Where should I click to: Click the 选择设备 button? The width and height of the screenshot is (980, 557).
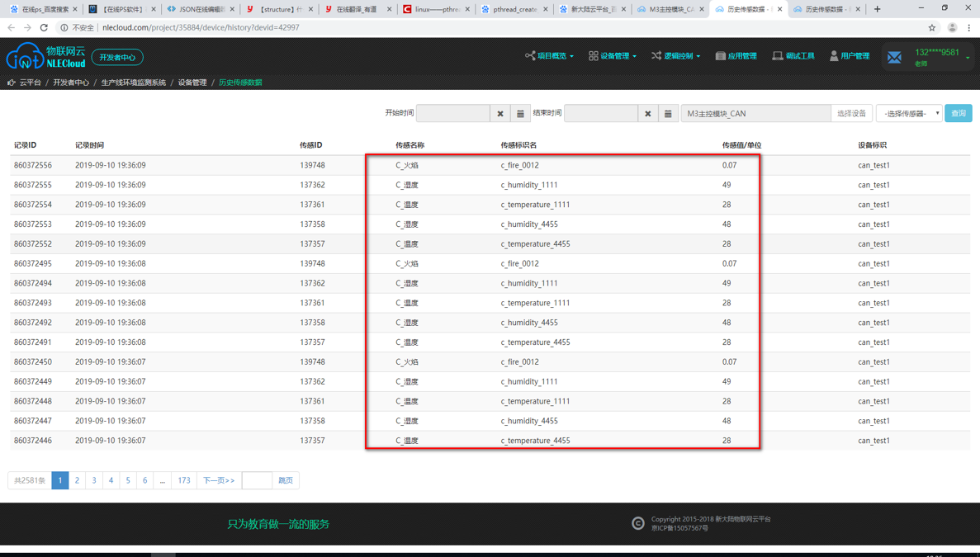851,114
